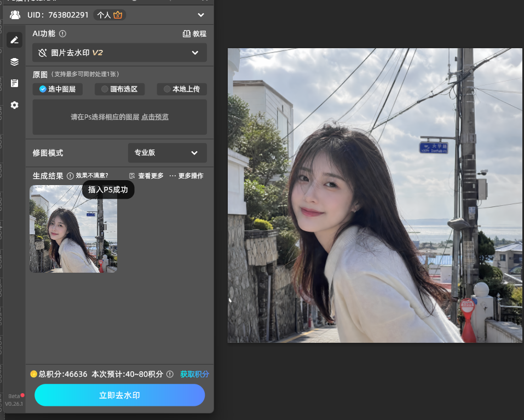Open the 图片去水印 V2 function dropdown
The height and width of the screenshot is (420, 524).
coord(119,53)
